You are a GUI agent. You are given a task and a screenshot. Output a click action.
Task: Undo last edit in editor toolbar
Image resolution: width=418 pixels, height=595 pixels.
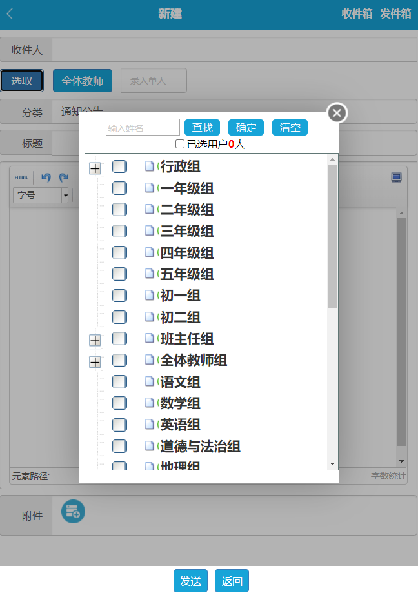click(46, 177)
